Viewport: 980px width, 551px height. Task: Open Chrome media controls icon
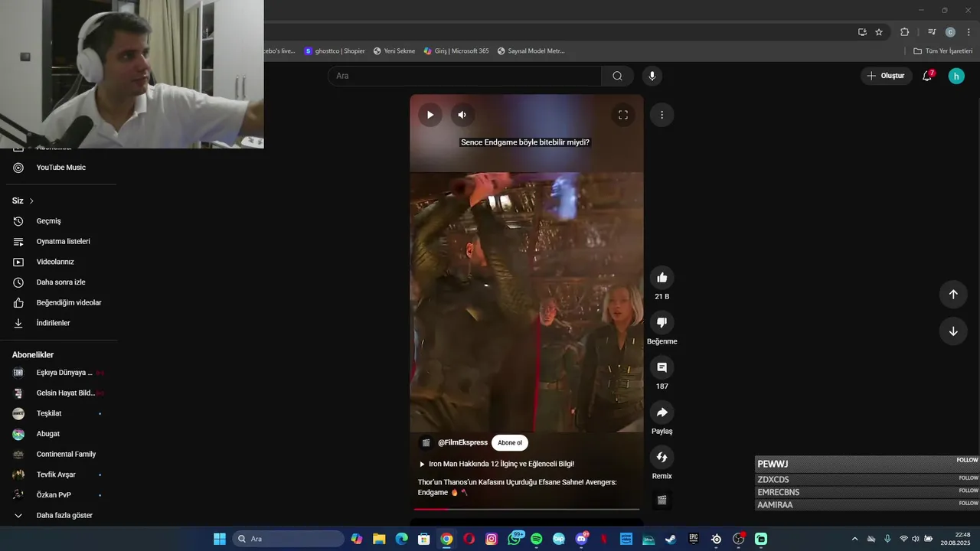932,32
